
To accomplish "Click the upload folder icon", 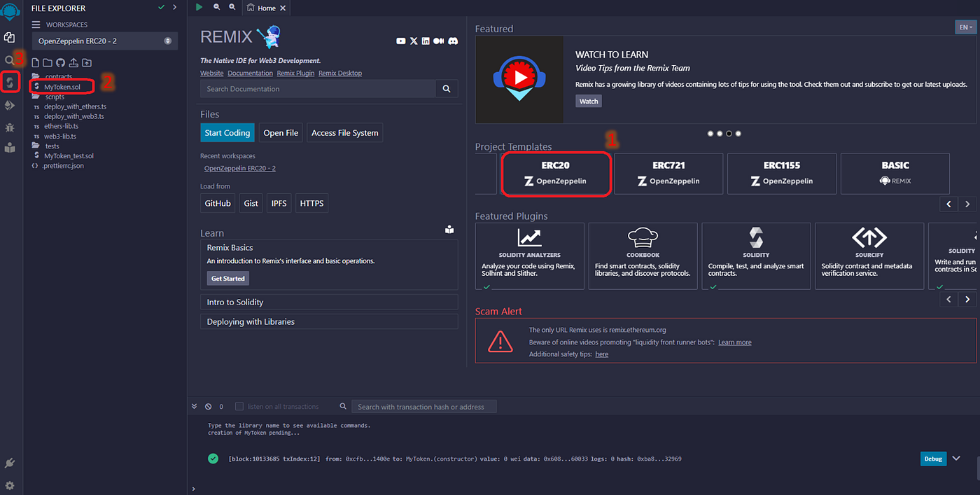I will [87, 63].
